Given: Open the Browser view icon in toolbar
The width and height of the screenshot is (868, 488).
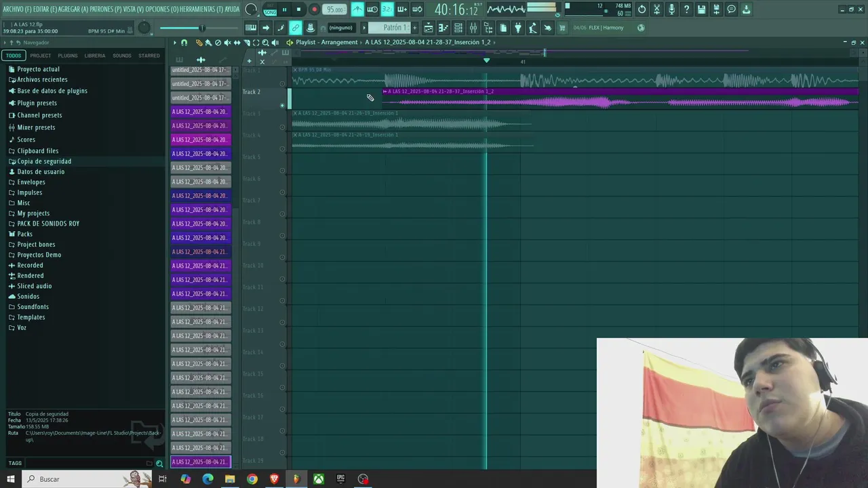Looking at the screenshot, I should coord(488,28).
